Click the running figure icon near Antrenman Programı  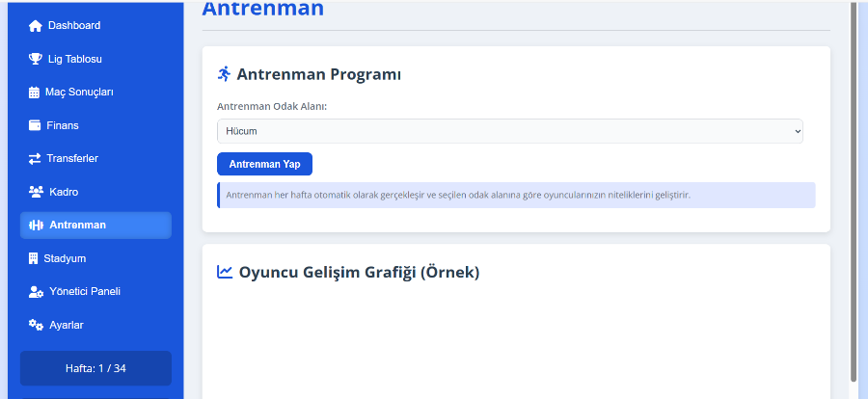224,73
